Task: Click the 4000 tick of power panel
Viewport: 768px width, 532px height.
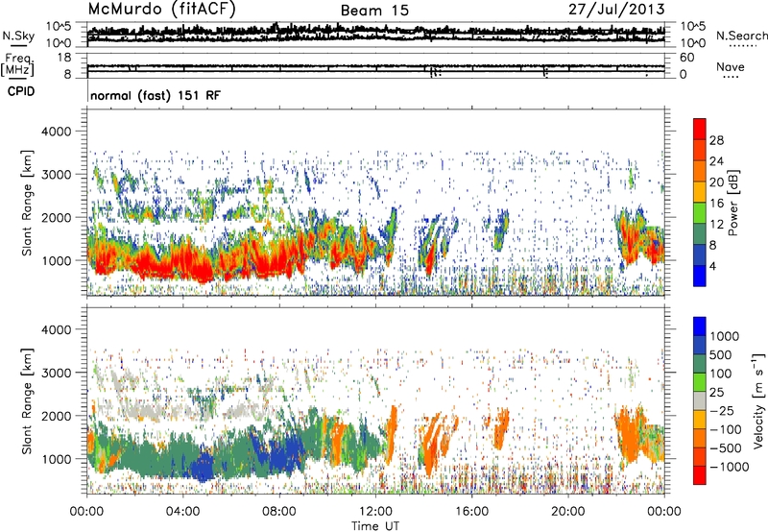Action: click(57, 132)
